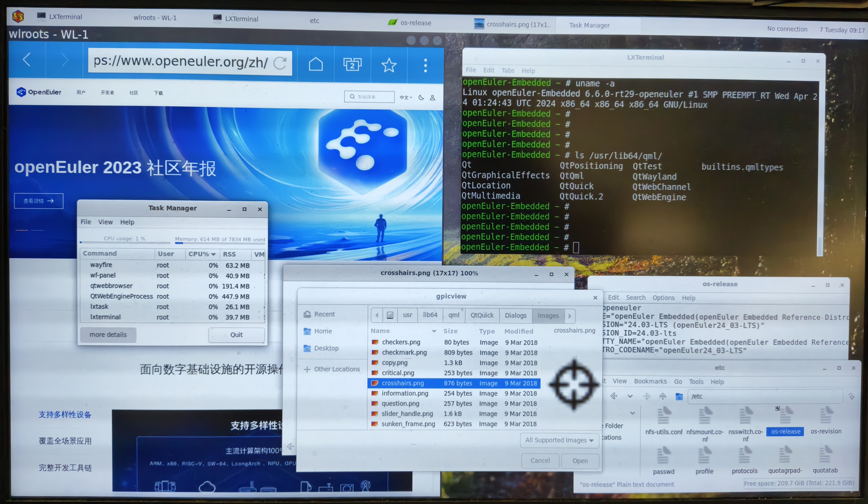Reload the openeuler.org page
The image size is (868, 504).
280,63
